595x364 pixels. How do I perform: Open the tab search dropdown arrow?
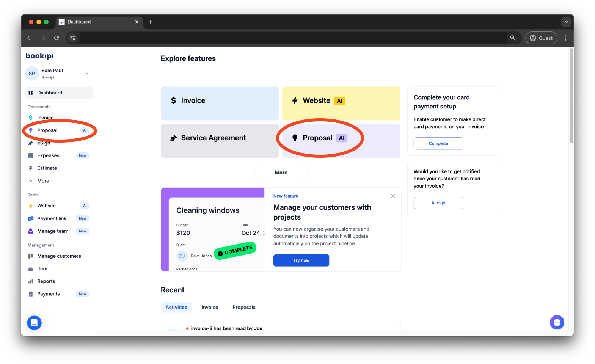pos(566,22)
